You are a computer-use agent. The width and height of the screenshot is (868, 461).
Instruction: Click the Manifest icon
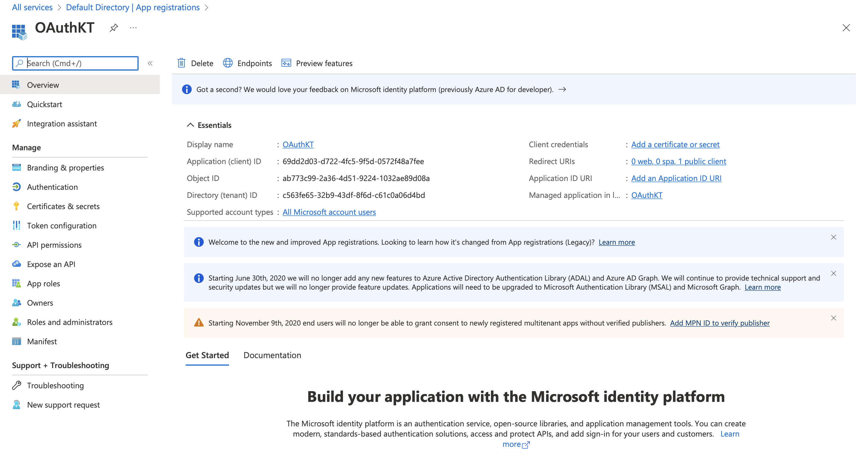pos(16,342)
